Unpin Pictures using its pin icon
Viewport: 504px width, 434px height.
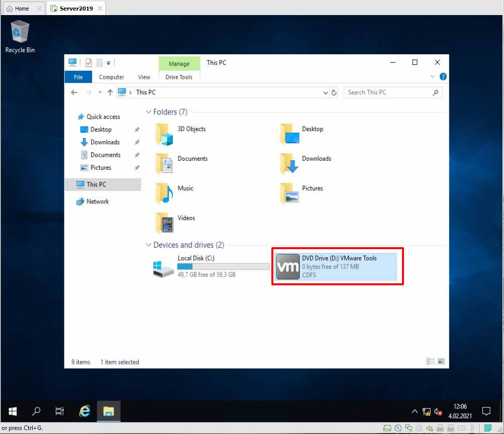(x=137, y=168)
